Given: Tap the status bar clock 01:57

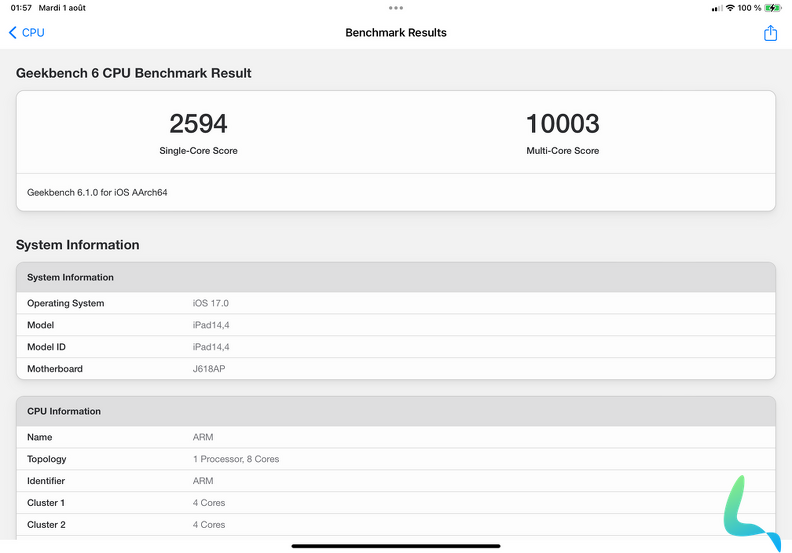Looking at the screenshot, I should point(21,8).
